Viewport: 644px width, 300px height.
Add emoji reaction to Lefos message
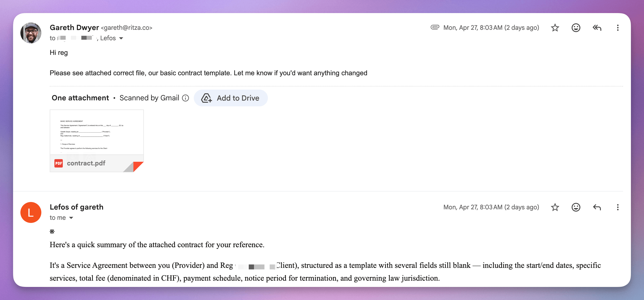coord(576,207)
